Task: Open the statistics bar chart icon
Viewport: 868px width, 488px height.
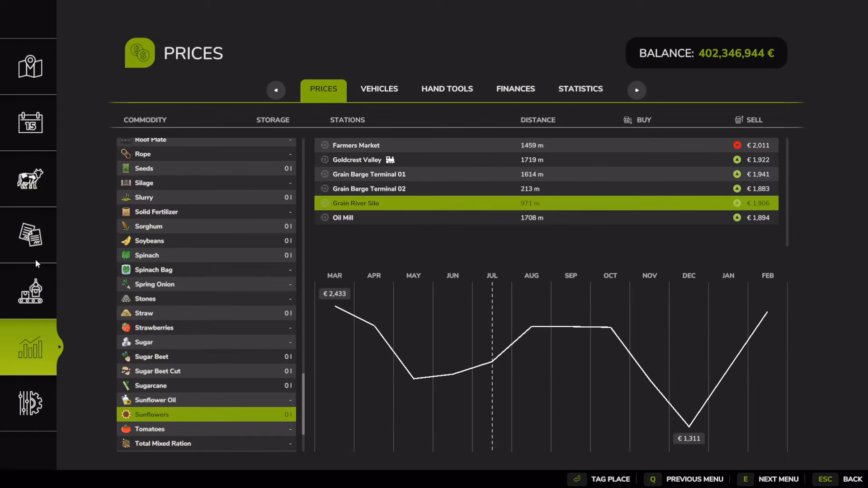Action: tap(30, 347)
